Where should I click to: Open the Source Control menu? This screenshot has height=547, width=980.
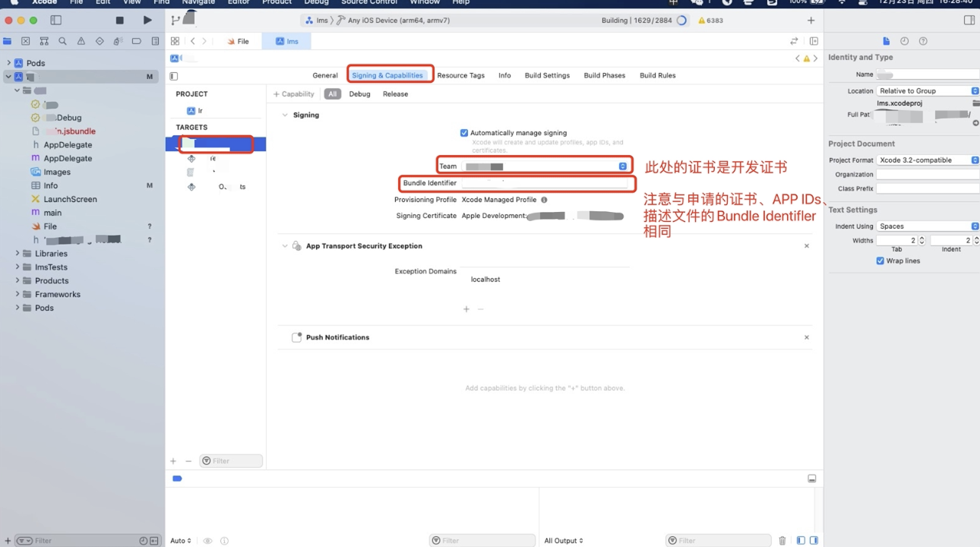click(x=369, y=2)
